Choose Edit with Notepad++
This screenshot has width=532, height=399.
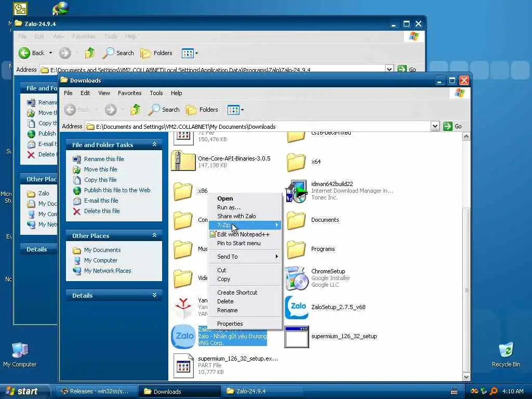pyautogui.click(x=245, y=234)
